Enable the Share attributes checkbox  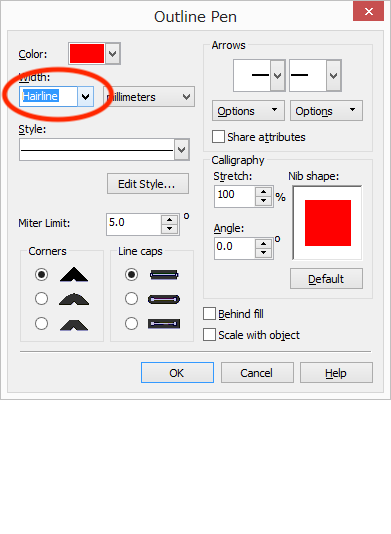(218, 137)
